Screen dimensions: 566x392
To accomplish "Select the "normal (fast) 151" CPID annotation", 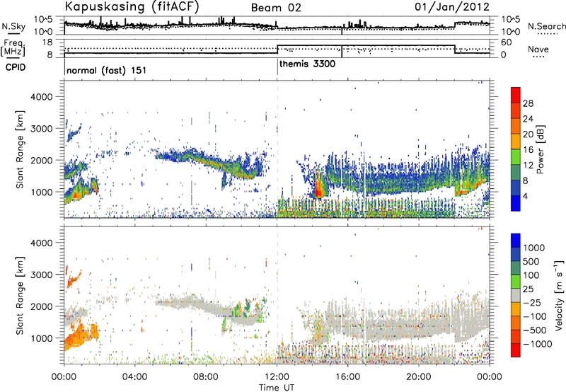I will click(x=107, y=70).
